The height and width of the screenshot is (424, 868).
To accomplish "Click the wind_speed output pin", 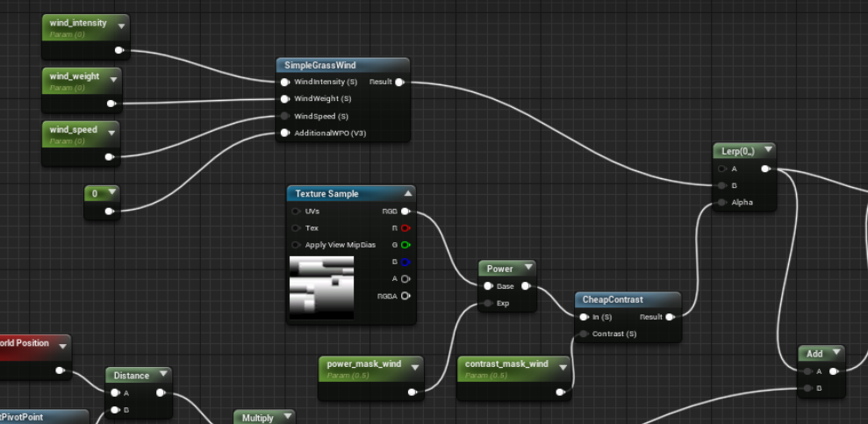I will point(110,157).
